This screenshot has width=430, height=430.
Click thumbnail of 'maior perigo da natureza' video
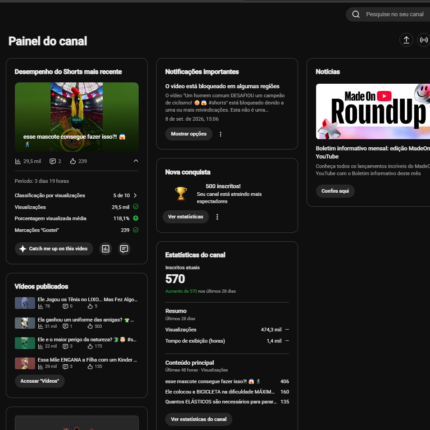point(25,343)
